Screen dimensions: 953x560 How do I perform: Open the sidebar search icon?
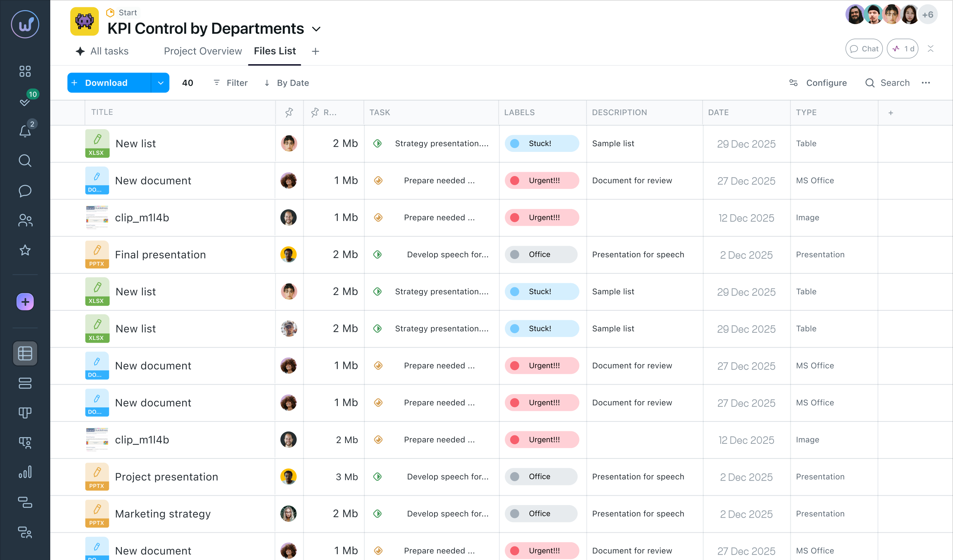(25, 161)
